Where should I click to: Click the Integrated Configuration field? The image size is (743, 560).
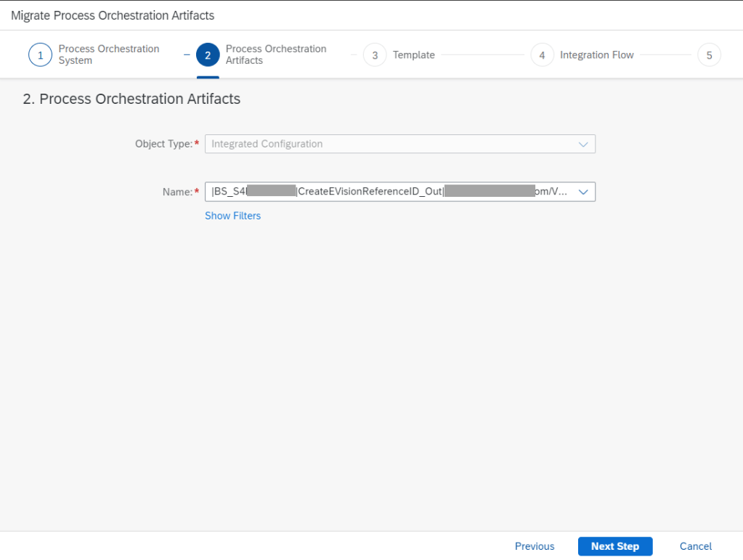(x=385, y=145)
